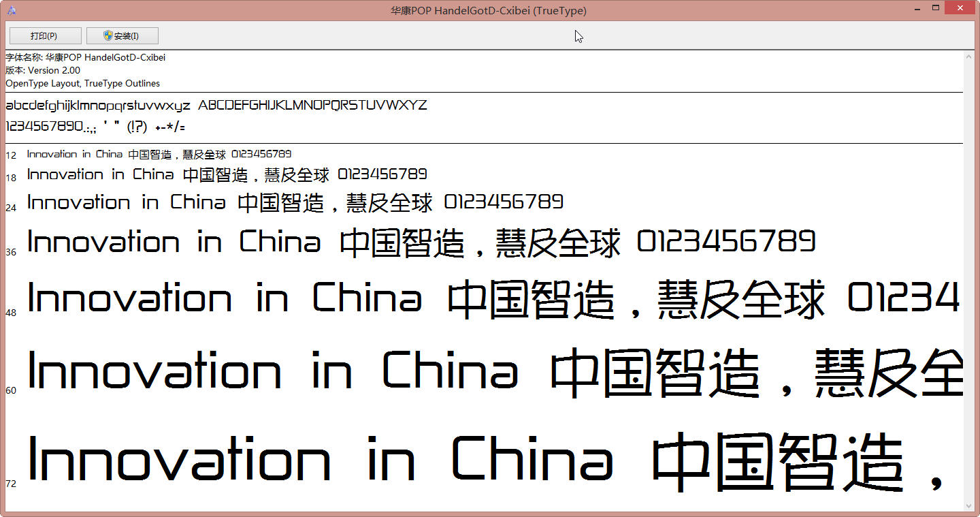Click the Install (安装) button
The width and height of the screenshot is (980, 517).
click(x=122, y=36)
